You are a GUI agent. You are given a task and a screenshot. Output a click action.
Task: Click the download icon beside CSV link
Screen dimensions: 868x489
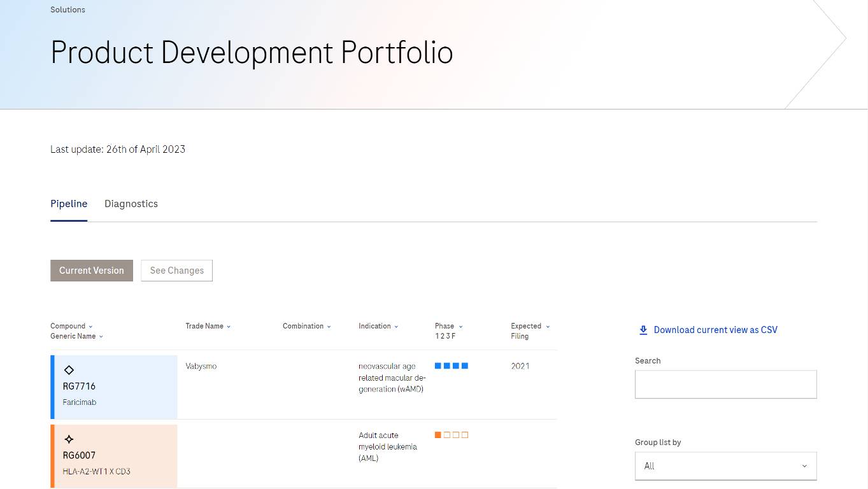click(643, 330)
